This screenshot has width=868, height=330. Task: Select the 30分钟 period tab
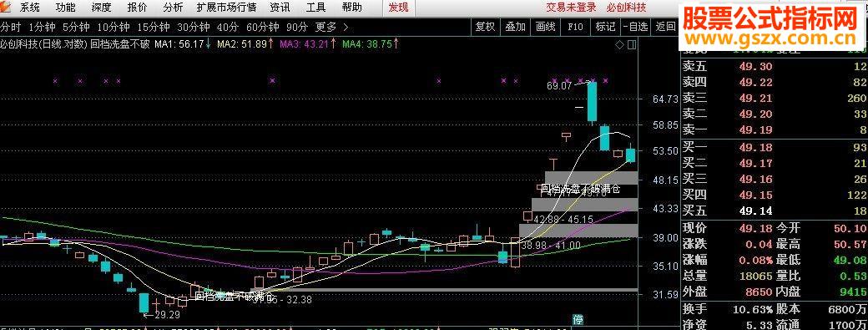click(x=193, y=27)
